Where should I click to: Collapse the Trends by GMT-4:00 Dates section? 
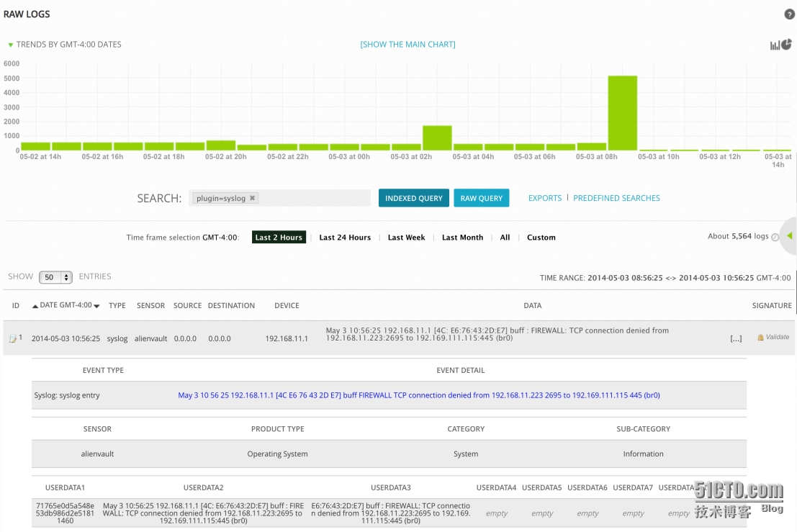[11, 45]
